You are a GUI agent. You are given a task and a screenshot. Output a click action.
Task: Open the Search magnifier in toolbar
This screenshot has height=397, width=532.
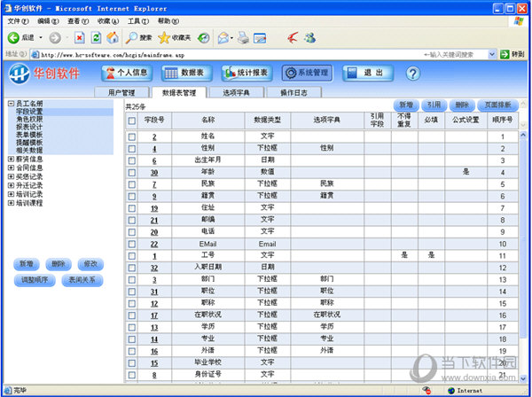click(x=131, y=37)
